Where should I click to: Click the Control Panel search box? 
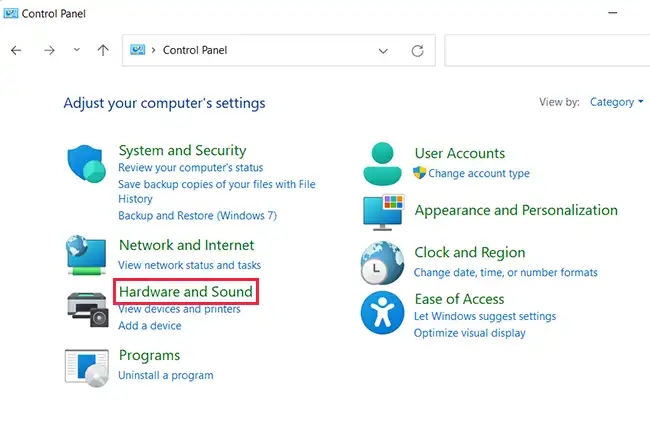[547, 51]
